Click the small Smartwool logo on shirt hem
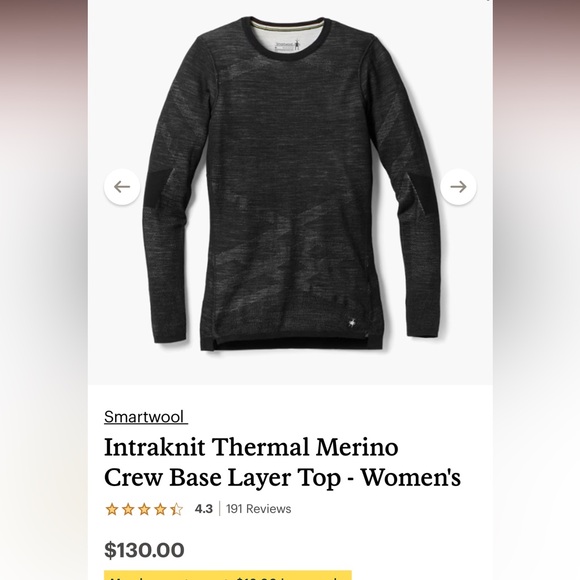The image size is (580, 580). click(x=351, y=323)
